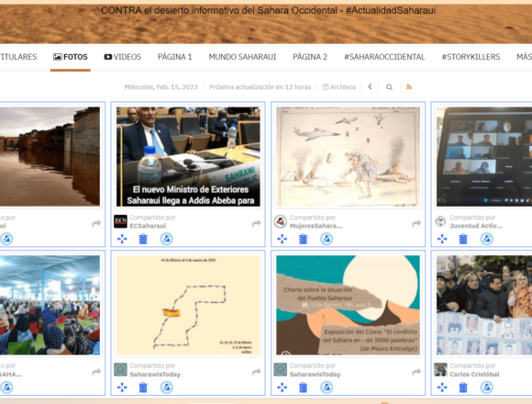Click the move icon on ECSaharaui card
The width and height of the screenshot is (532, 404).
coord(122,239)
